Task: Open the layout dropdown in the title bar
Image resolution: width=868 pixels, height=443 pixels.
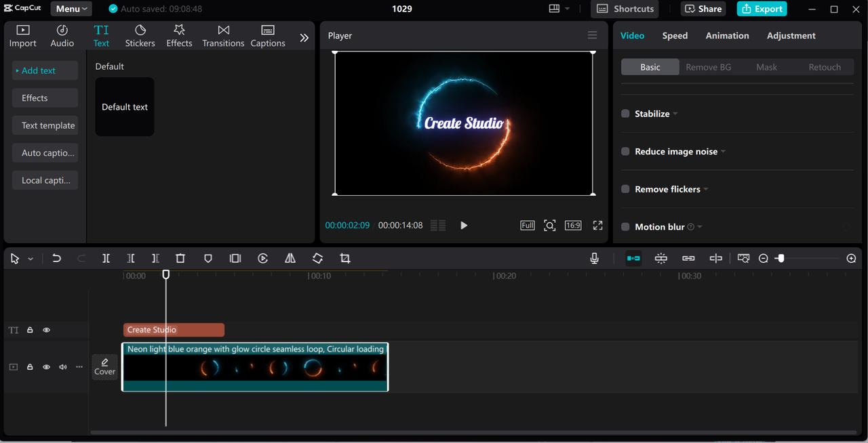Action: [559, 9]
